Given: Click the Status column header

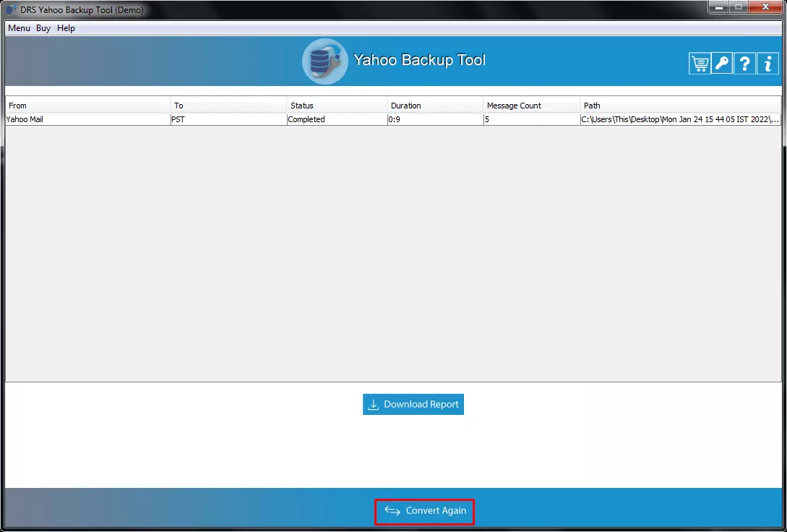Looking at the screenshot, I should click(x=337, y=106).
